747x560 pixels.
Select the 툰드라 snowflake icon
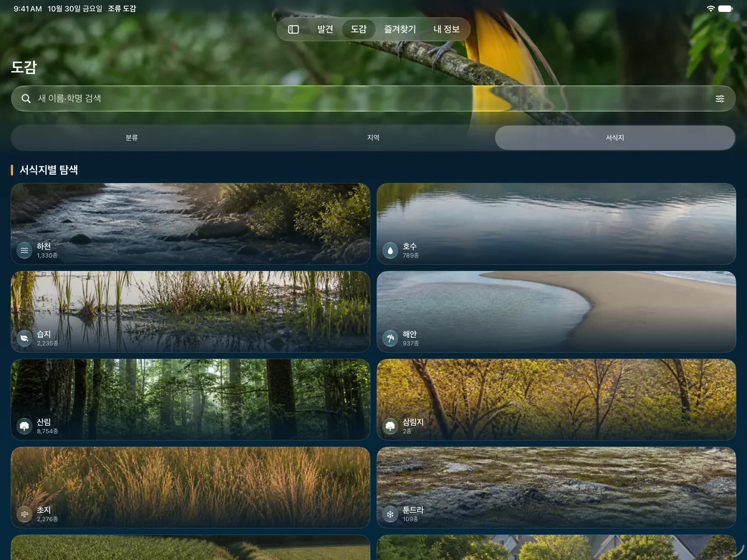click(x=390, y=514)
